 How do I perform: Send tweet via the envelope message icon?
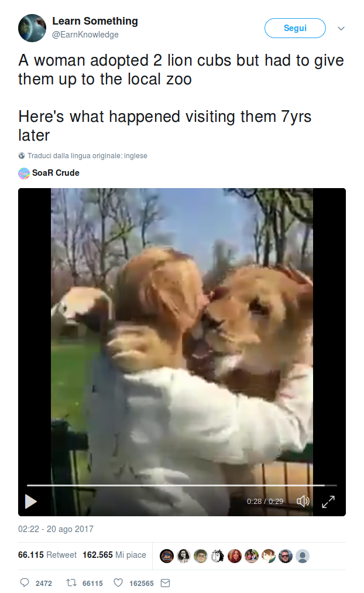166,583
